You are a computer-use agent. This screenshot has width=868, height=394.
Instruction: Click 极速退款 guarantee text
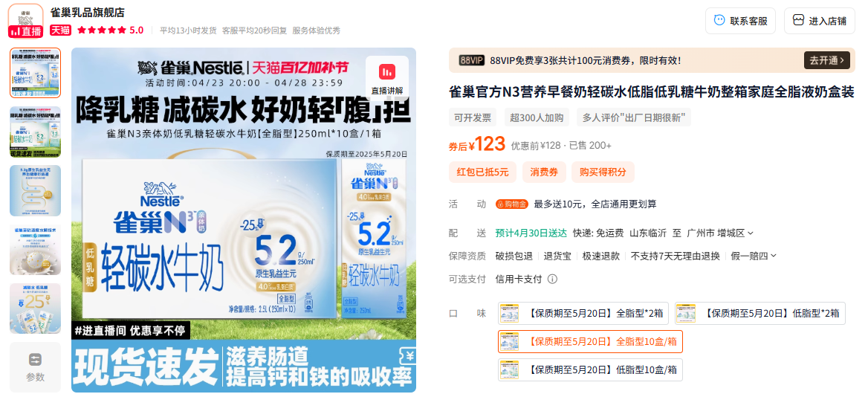[601, 256]
